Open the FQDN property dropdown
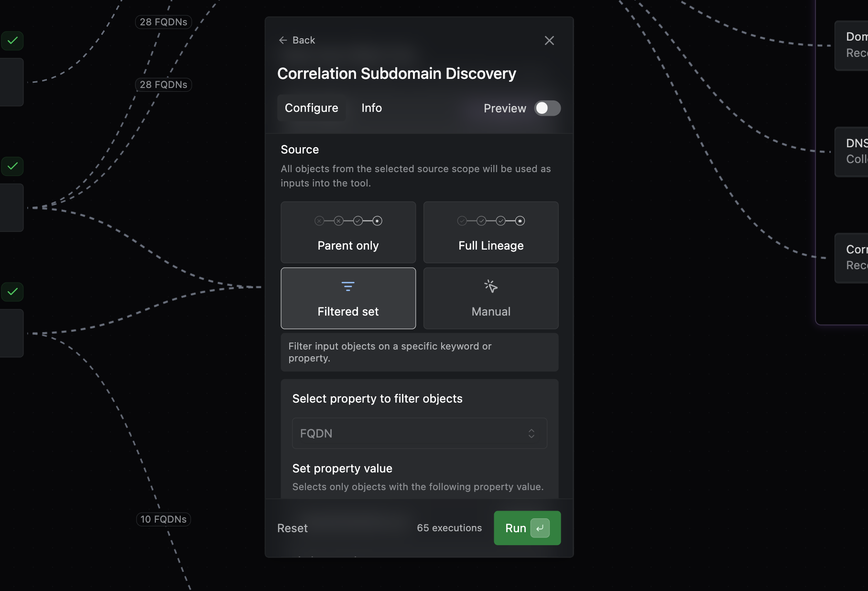The image size is (868, 591). [419, 434]
